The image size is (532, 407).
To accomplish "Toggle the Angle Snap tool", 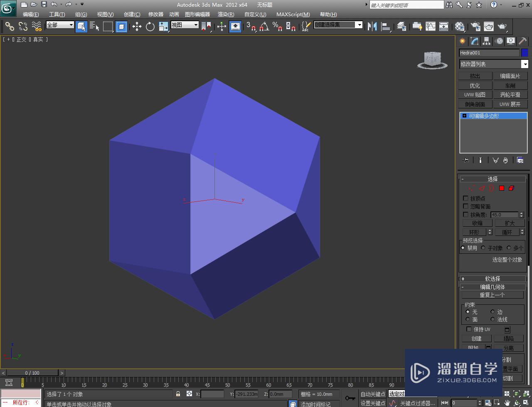I will (x=264, y=27).
